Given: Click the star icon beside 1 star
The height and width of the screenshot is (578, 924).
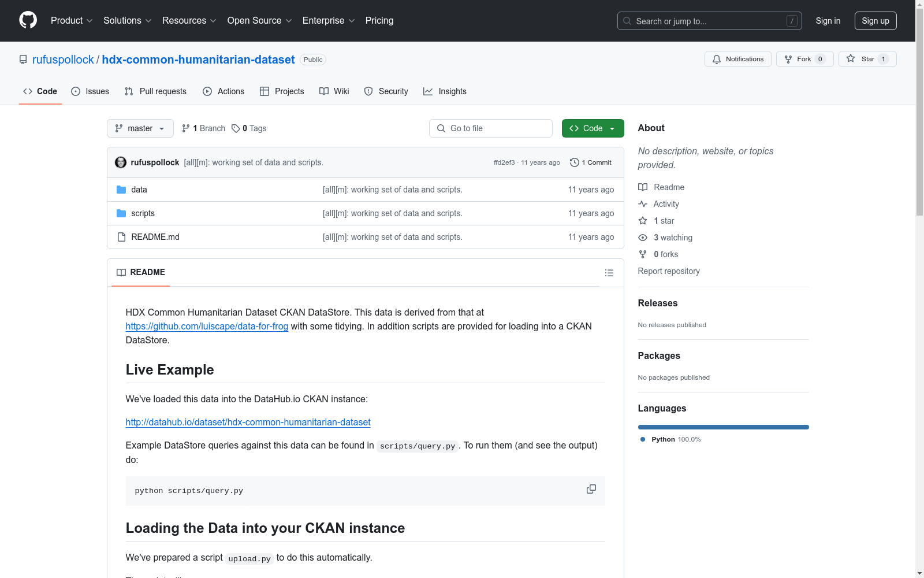Looking at the screenshot, I should pos(643,221).
